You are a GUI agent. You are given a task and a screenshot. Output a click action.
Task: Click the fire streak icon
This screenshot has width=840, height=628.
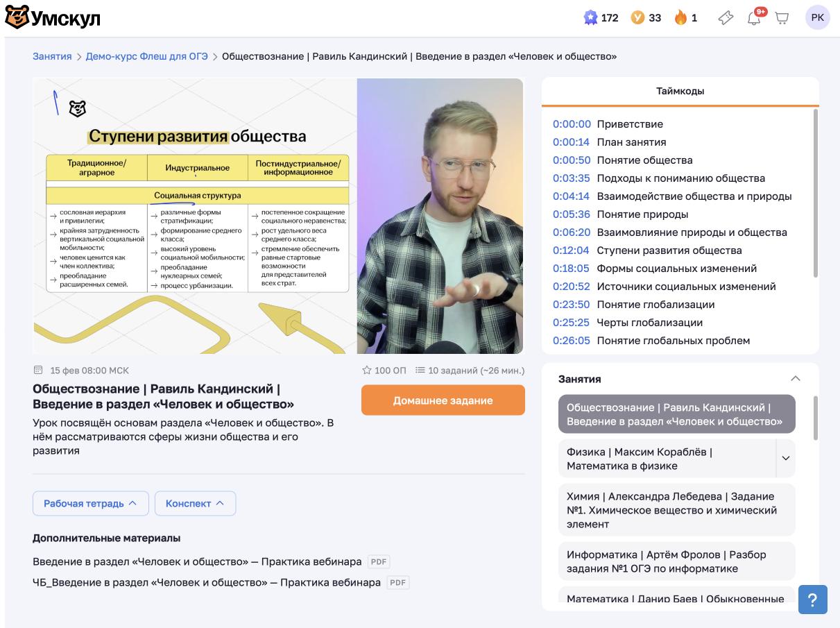click(680, 18)
